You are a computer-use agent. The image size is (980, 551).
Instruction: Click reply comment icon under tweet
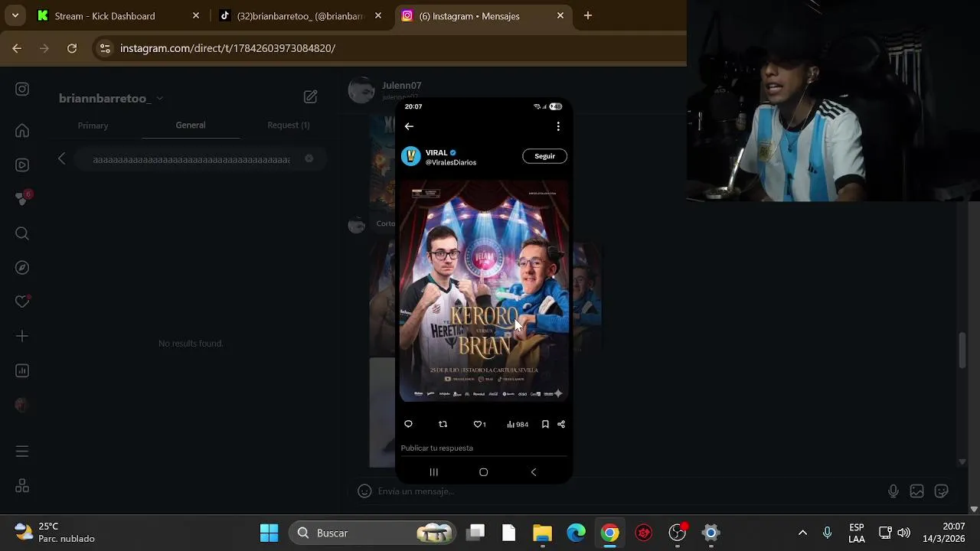click(408, 424)
